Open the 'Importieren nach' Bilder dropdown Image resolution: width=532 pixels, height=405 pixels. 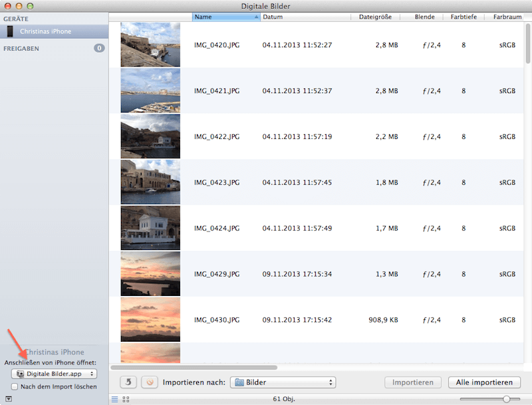[x=283, y=382]
